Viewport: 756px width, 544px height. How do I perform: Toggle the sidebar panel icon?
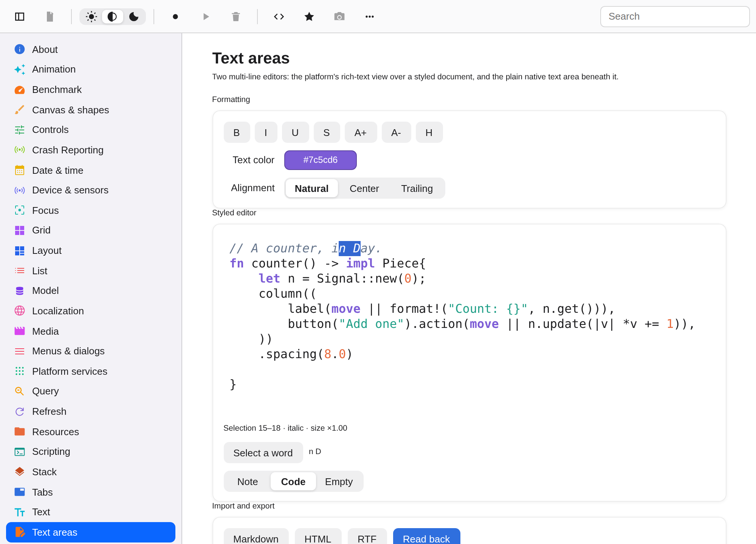point(20,17)
